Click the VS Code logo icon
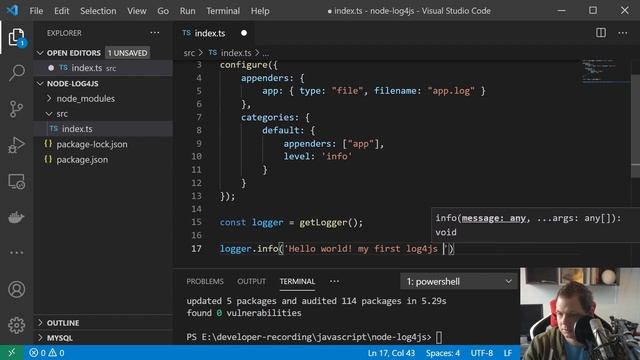 (12, 10)
